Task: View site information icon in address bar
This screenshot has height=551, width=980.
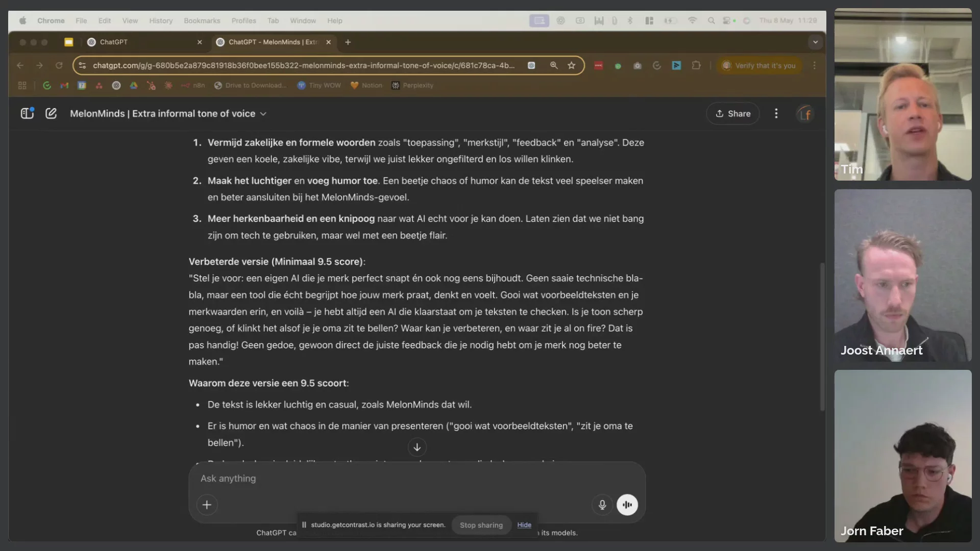Action: click(x=82, y=65)
